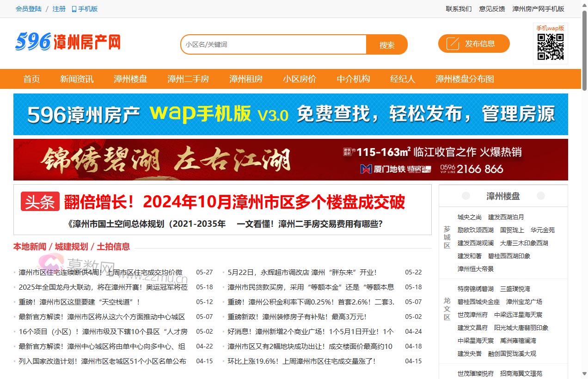Viewport: 588px width, 379px height.
Task: Click the 596 logo to return home
Action: point(67,42)
